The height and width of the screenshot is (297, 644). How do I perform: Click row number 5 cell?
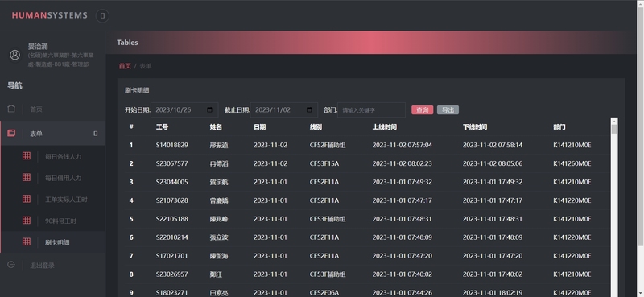tap(131, 219)
